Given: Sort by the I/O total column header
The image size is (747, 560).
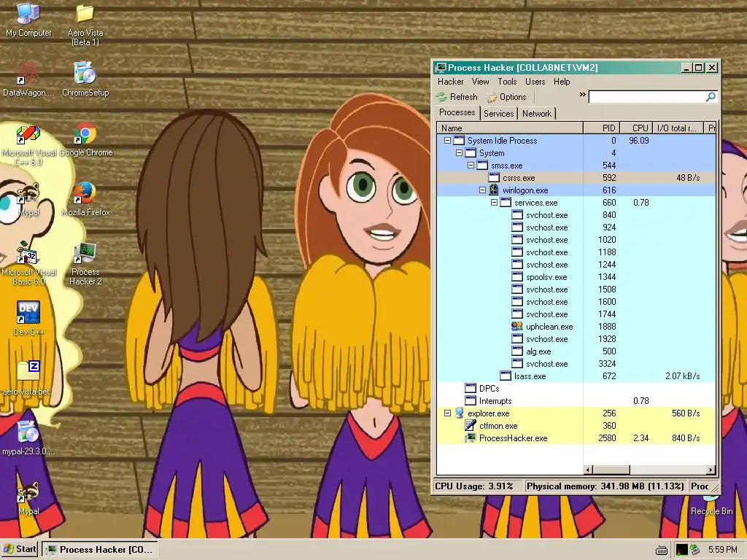Looking at the screenshot, I should coord(678,128).
